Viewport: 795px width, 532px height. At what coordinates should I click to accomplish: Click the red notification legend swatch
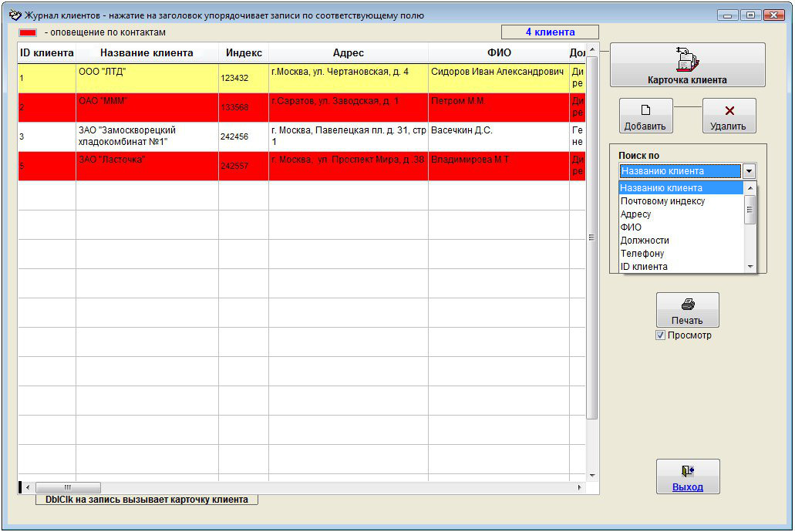tap(28, 33)
